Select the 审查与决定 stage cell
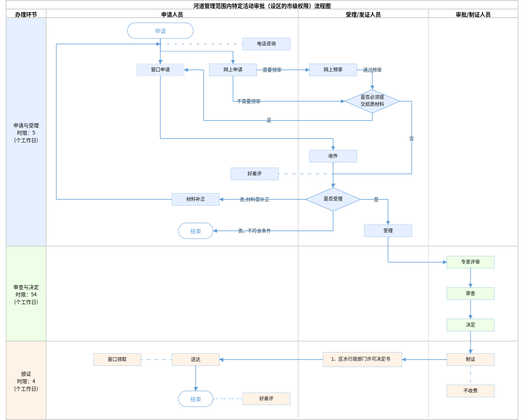 [x=26, y=294]
